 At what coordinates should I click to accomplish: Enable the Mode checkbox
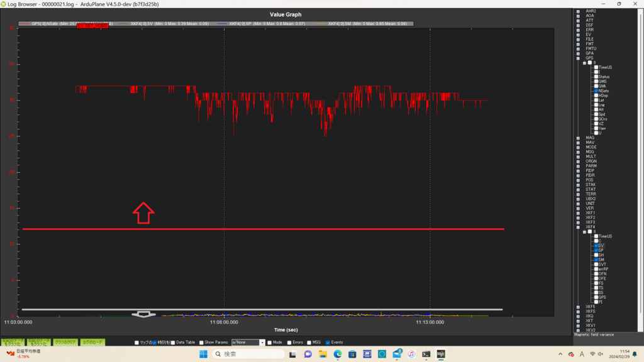click(269, 343)
